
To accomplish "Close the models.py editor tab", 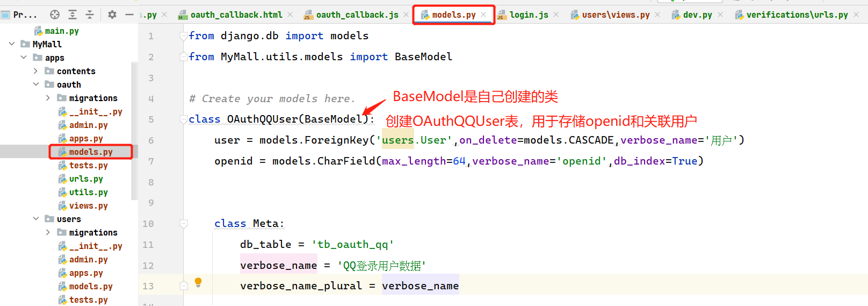I will [483, 15].
